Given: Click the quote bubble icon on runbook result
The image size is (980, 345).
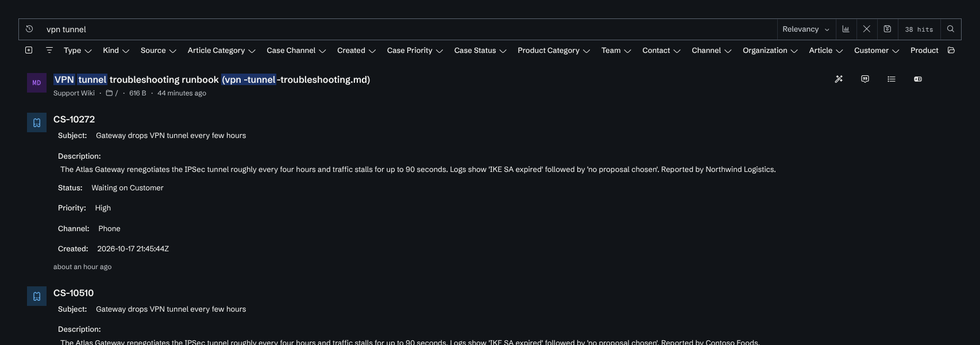Looking at the screenshot, I should pos(865,79).
